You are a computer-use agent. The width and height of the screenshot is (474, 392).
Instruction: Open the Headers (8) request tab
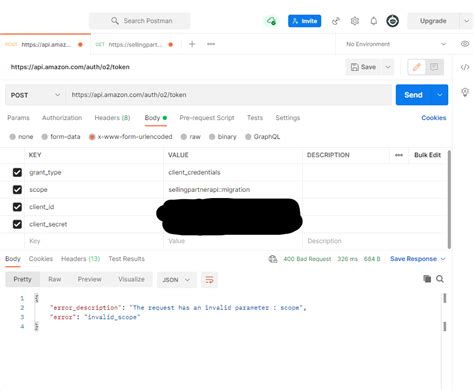tap(112, 118)
